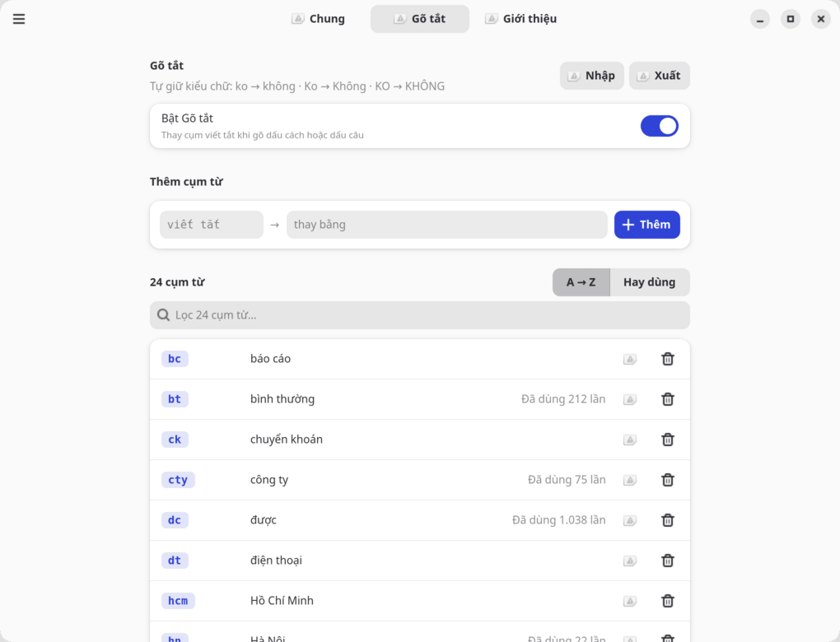Viewport: 840px width, 642px height.
Task: Click the 'Đã dùng 1.038 lần' usage count
Action: pos(558,520)
